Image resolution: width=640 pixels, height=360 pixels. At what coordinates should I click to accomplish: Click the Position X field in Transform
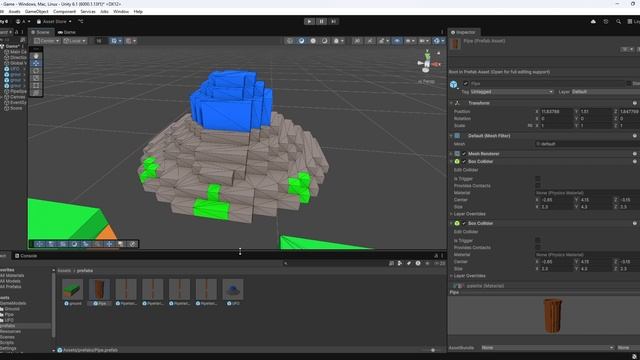pos(556,111)
